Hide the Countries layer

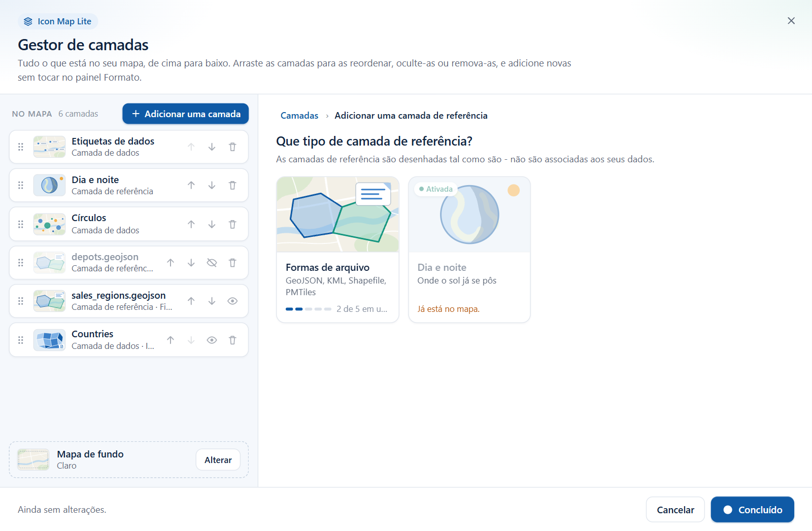pyautogui.click(x=212, y=340)
